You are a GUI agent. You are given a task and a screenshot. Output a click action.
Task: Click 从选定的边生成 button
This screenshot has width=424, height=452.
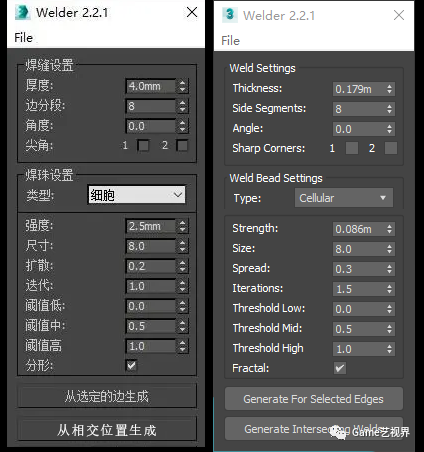pyautogui.click(x=107, y=396)
